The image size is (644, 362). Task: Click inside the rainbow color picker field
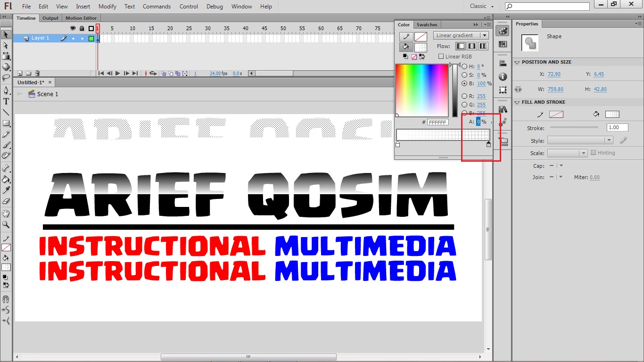422,90
